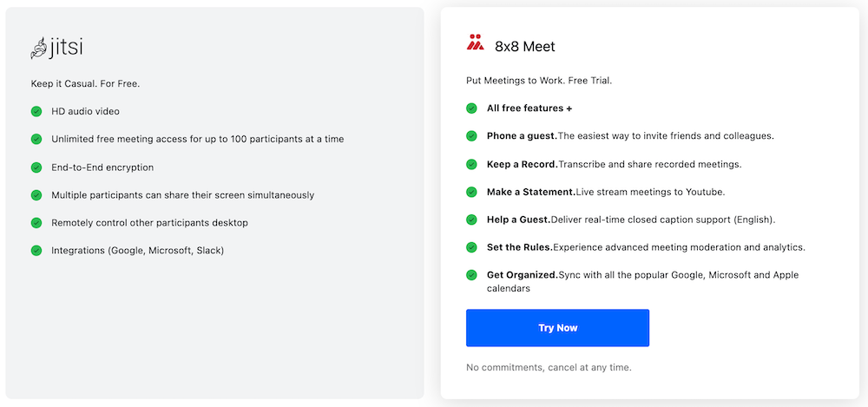This screenshot has height=407, width=868.
Task: Click the Jitsi logo
Action: click(56, 48)
